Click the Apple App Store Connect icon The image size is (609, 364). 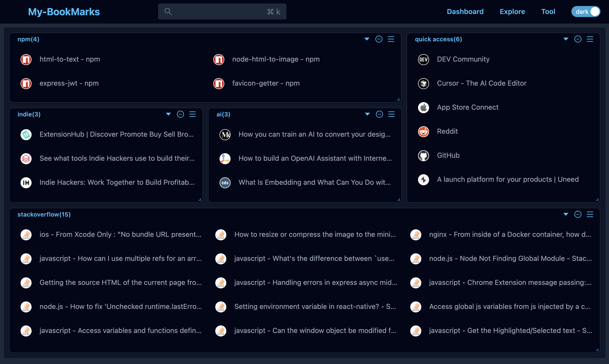424,107
